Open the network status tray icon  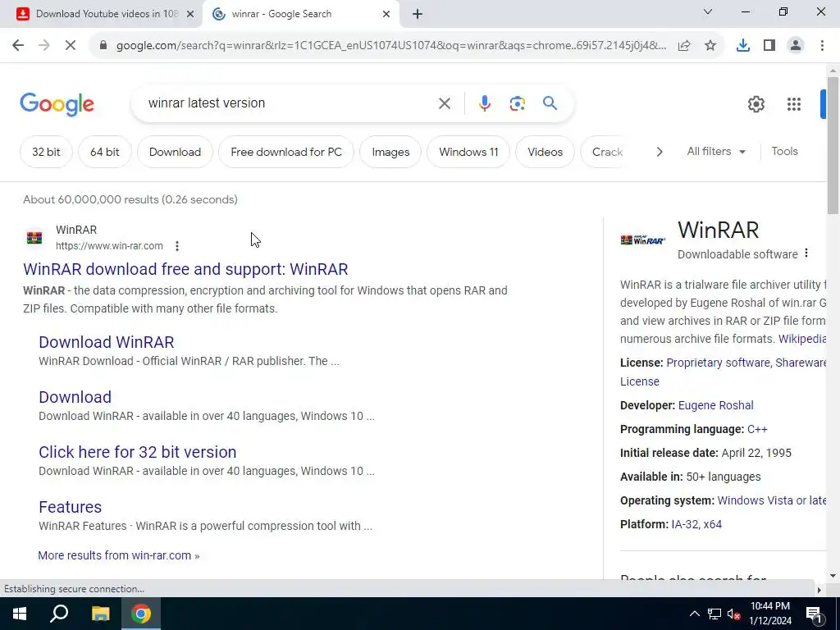[714, 614]
